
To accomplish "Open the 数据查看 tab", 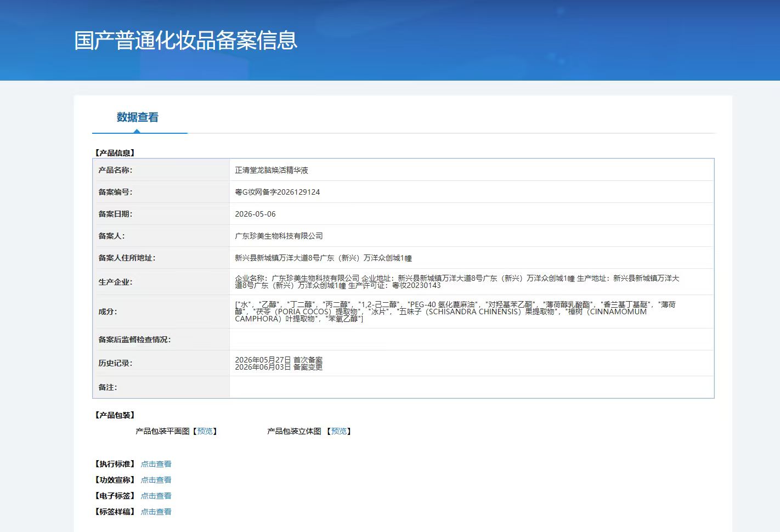I will (x=138, y=117).
